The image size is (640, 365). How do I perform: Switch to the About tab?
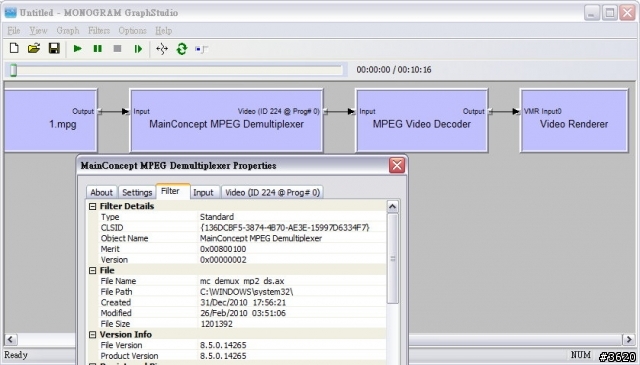point(102,192)
